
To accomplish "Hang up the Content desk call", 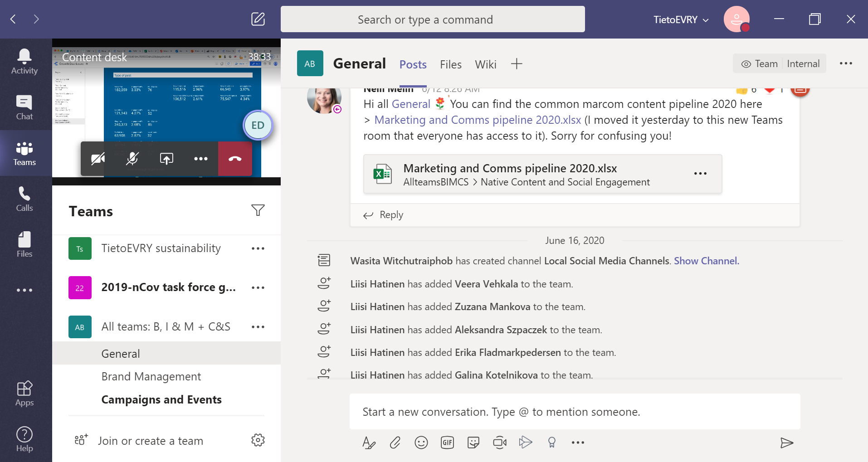I will pyautogui.click(x=235, y=159).
